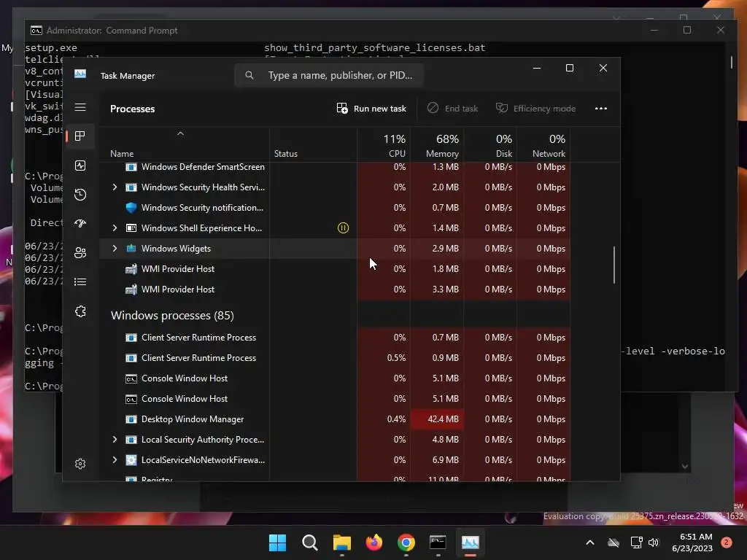Image resolution: width=747 pixels, height=560 pixels.
Task: Click Run new task
Action: pos(371,109)
